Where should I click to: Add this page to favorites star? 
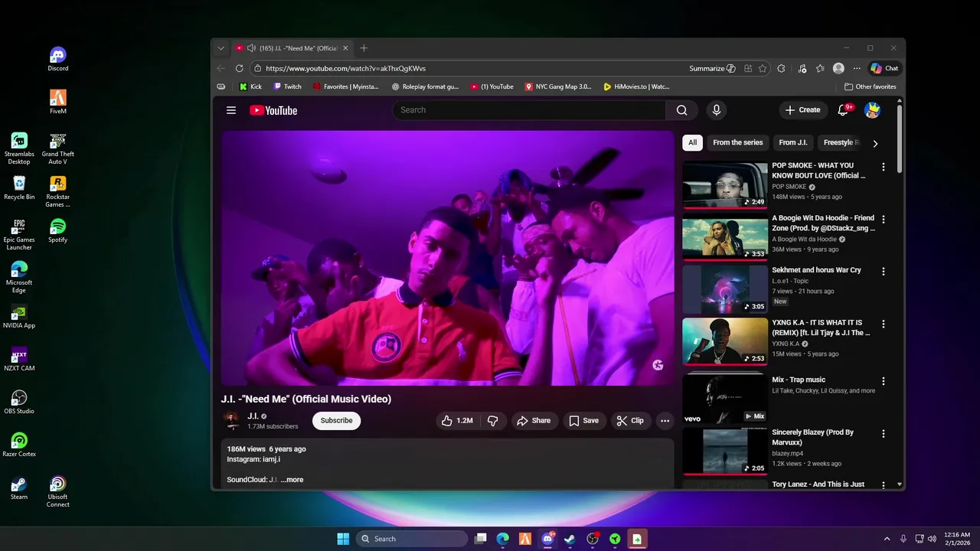point(763,68)
